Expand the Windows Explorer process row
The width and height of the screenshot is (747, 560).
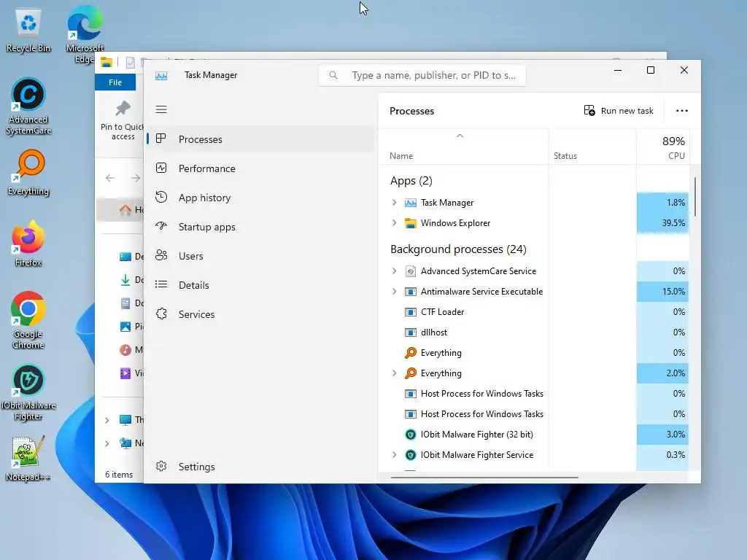[394, 223]
